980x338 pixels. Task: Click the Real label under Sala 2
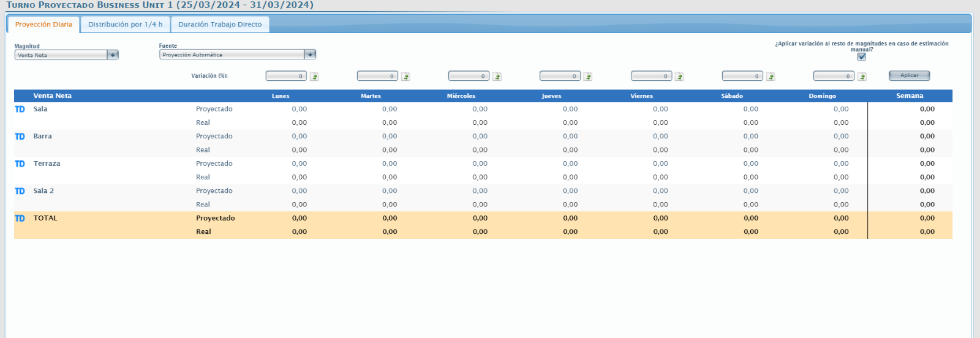pyautogui.click(x=203, y=205)
